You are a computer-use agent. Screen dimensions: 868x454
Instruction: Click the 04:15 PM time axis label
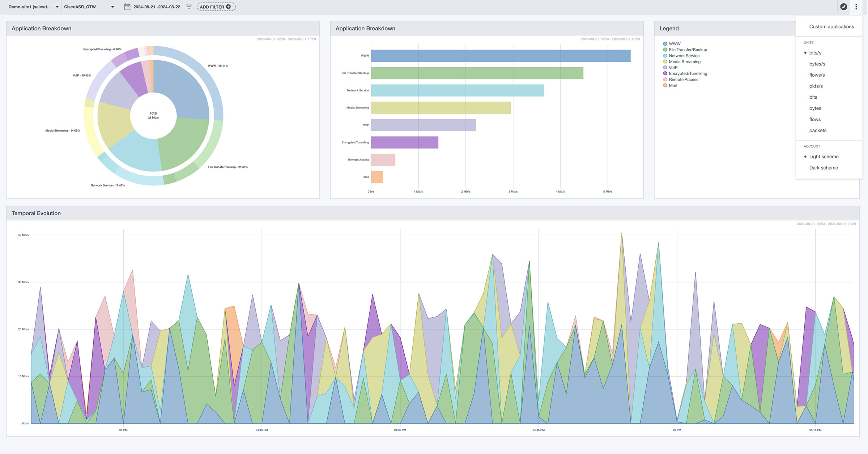tap(261, 430)
